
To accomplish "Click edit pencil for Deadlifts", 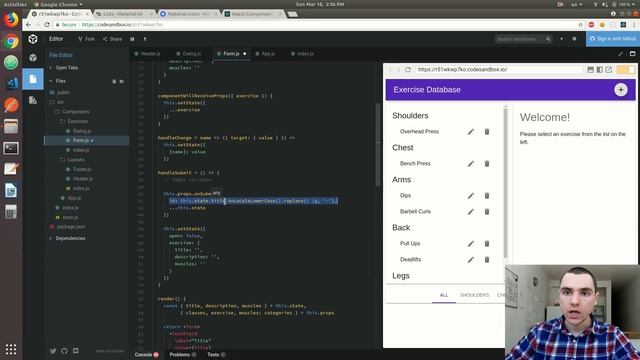I will [471, 260].
